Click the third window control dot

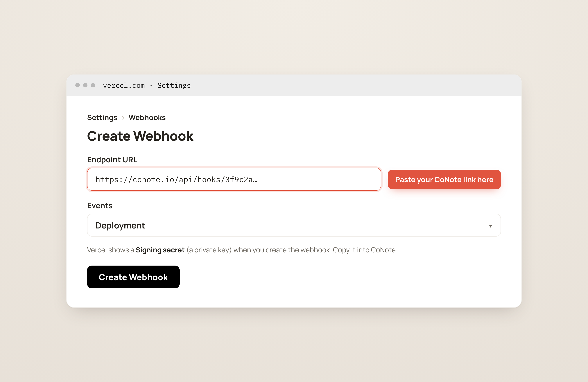coord(93,85)
